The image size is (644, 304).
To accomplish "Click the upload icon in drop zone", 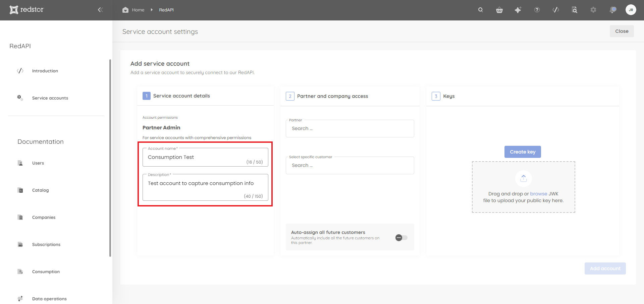I will [523, 178].
